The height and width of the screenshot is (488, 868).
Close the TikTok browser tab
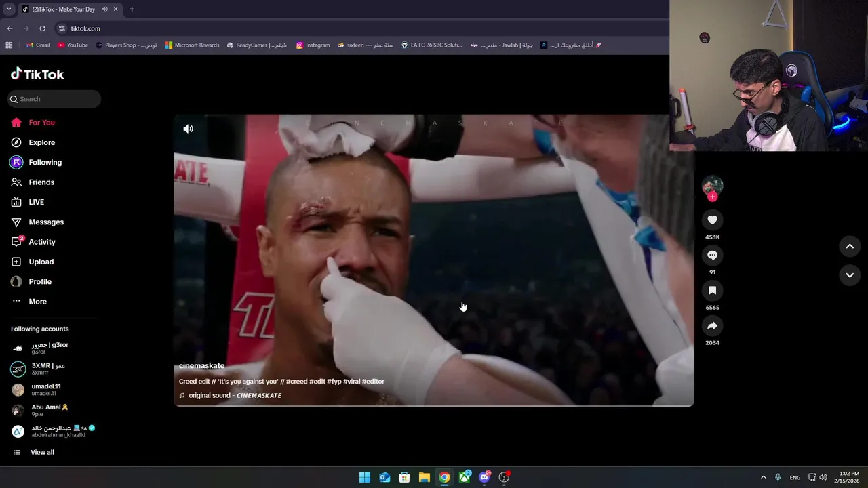(x=115, y=9)
